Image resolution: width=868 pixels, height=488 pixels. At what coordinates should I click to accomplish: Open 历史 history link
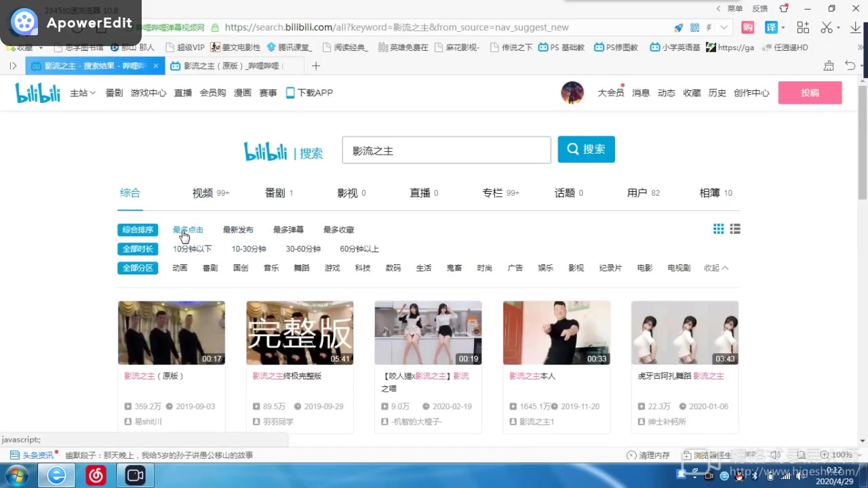tap(717, 93)
